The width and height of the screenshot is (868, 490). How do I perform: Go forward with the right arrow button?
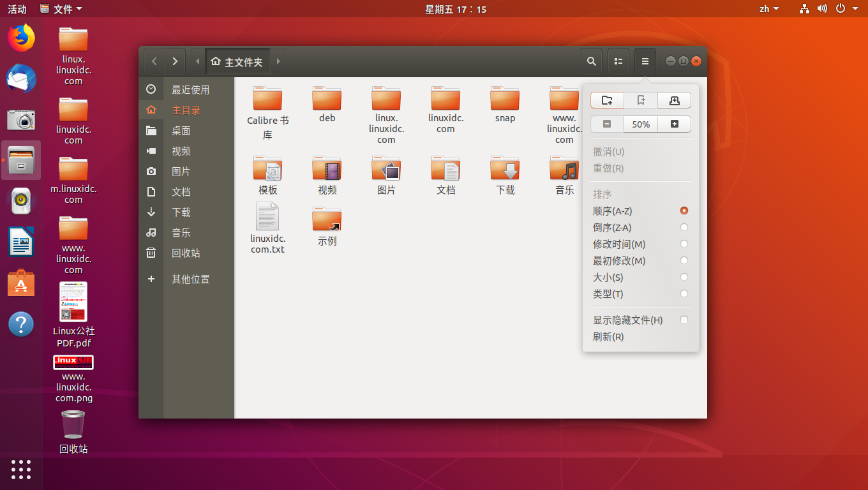[175, 62]
